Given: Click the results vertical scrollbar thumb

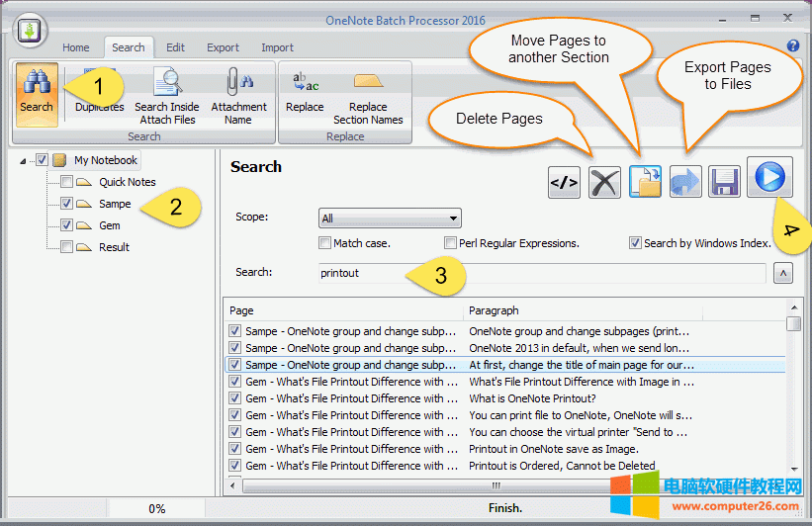Looking at the screenshot, I should pyautogui.click(x=794, y=323).
